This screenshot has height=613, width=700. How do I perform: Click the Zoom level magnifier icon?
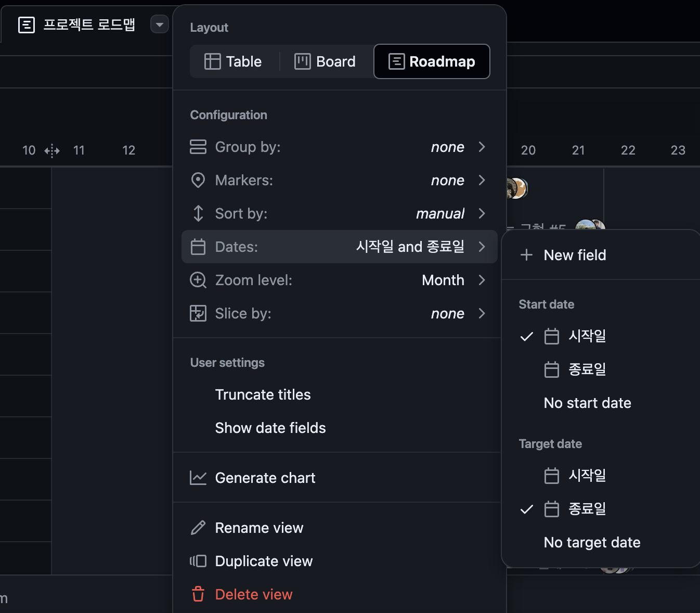coord(198,280)
